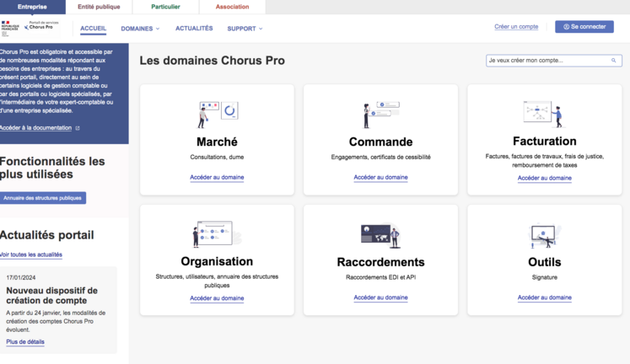This screenshot has width=630, height=364.
Task: Click the search magnifier icon
Action: pyautogui.click(x=614, y=61)
